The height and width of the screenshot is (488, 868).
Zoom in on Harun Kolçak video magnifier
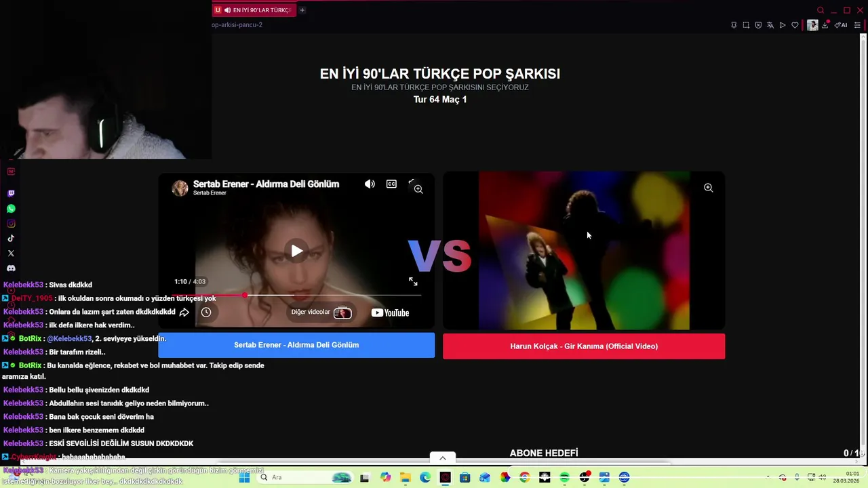708,188
